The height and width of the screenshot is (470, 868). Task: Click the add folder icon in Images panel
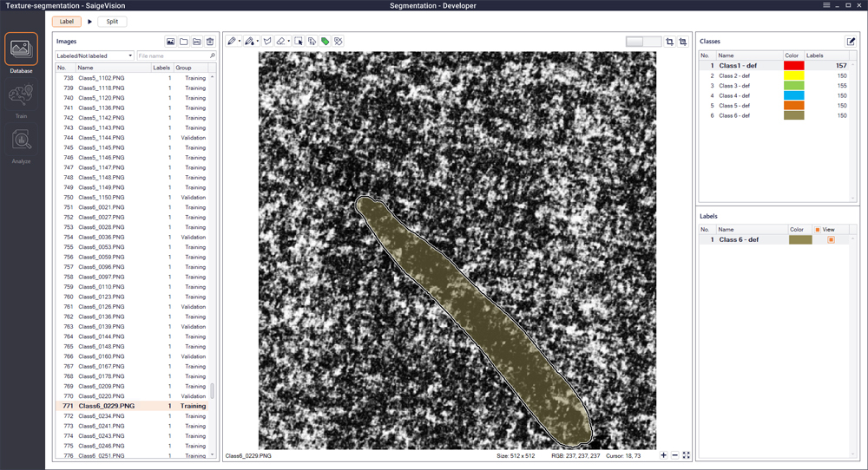[184, 42]
